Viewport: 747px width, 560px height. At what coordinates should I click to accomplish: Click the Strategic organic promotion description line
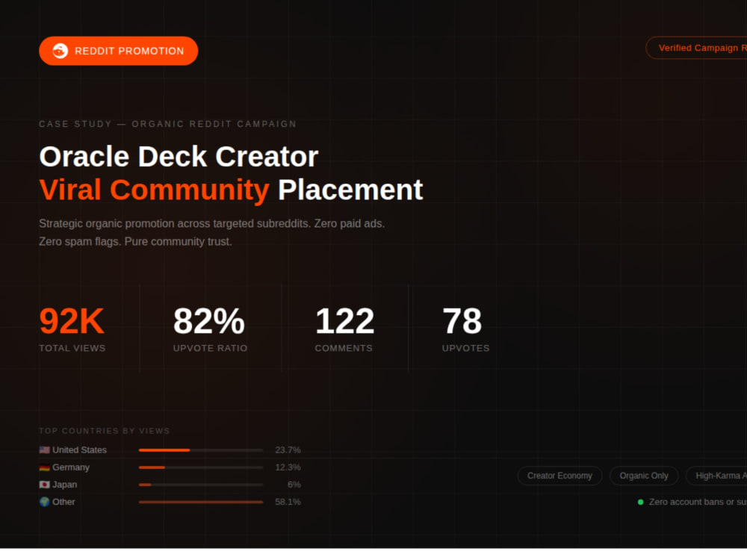pyautogui.click(x=212, y=223)
